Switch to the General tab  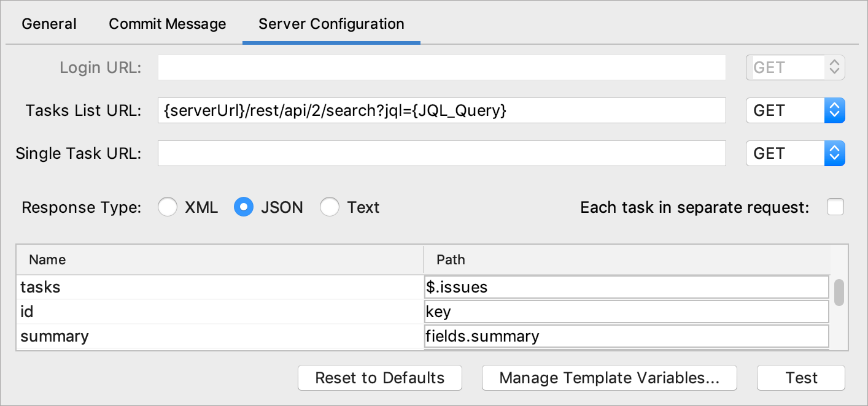[x=48, y=24]
